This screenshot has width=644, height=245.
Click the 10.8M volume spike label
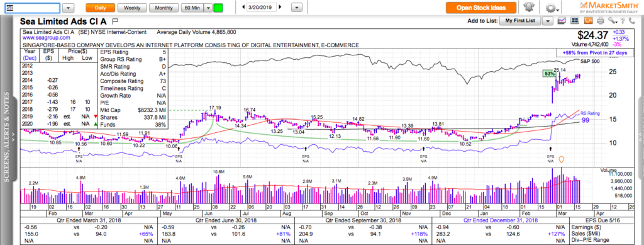coord(219,171)
